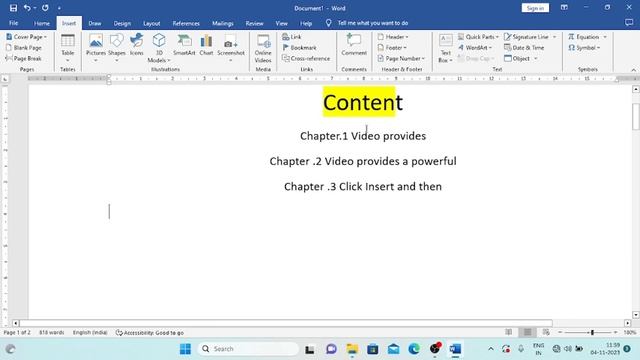Switch to Print Layout view

coord(527,332)
